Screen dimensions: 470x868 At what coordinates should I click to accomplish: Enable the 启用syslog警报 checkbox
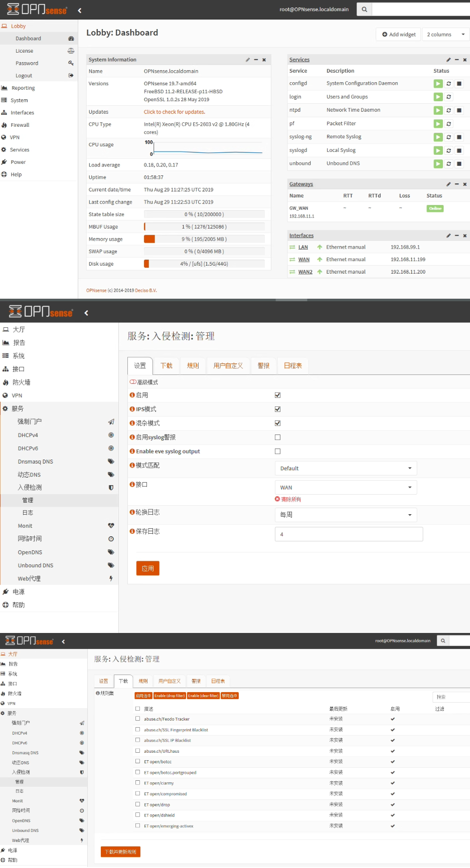(x=277, y=438)
